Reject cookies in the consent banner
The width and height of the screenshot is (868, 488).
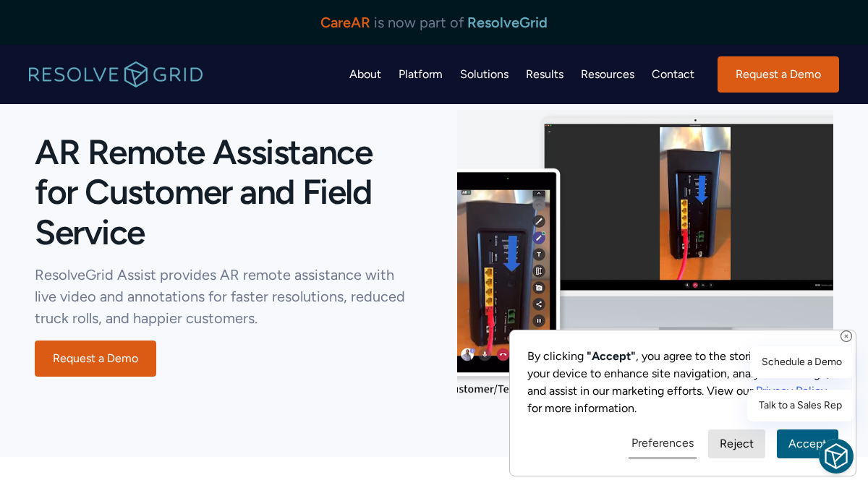(x=736, y=444)
